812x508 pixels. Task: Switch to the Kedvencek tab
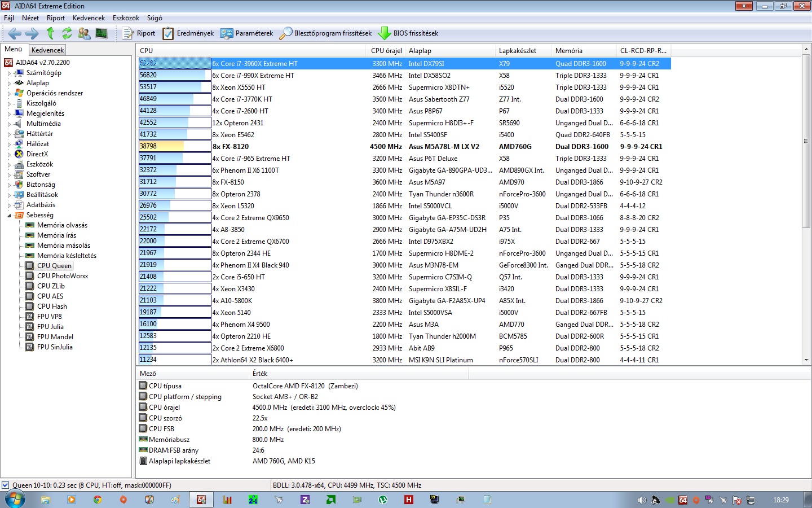[x=48, y=50]
